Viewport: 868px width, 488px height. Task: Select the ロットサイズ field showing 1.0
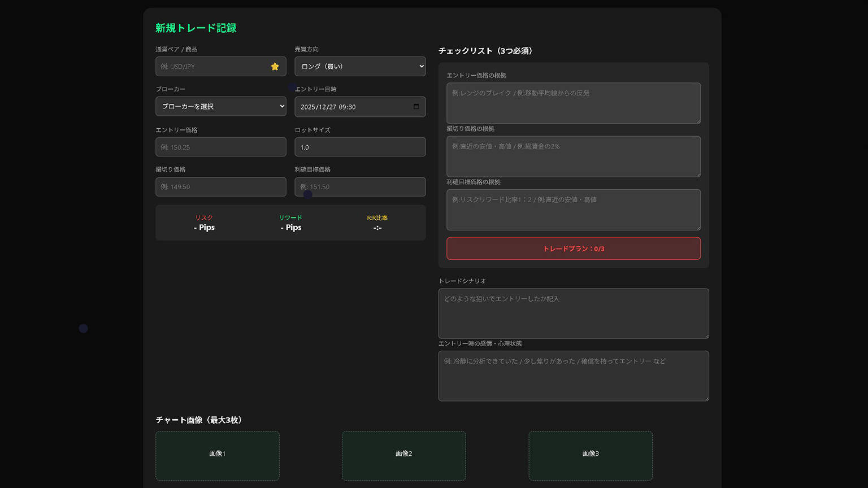(x=360, y=147)
